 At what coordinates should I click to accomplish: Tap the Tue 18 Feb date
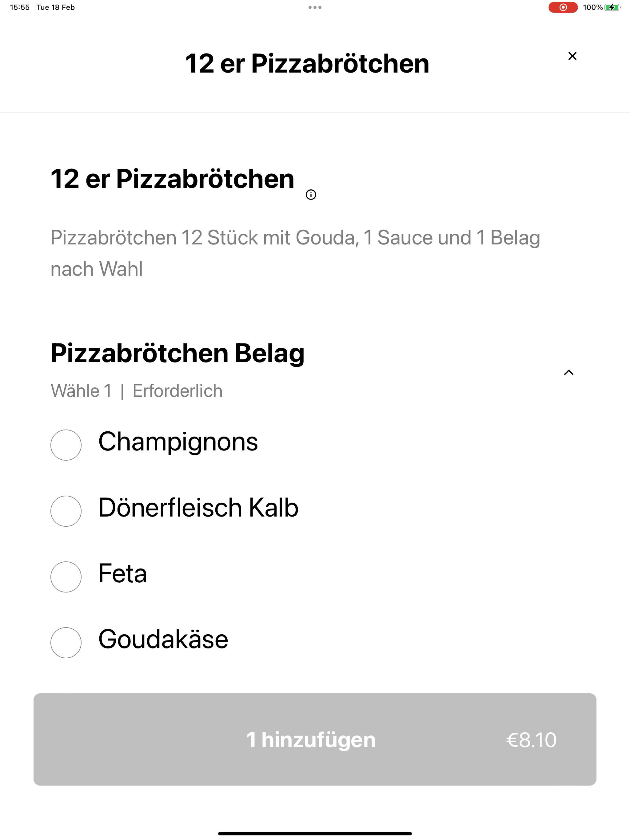55,7
